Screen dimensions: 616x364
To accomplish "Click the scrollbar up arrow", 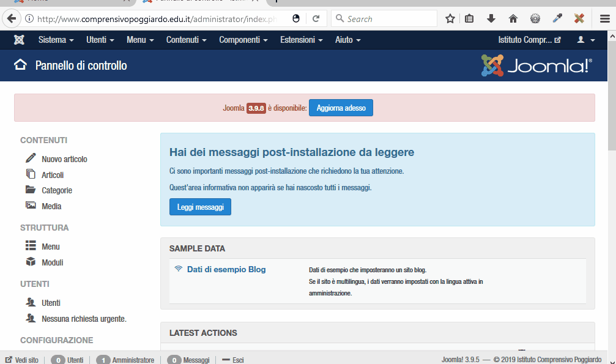I will (x=612, y=35).
